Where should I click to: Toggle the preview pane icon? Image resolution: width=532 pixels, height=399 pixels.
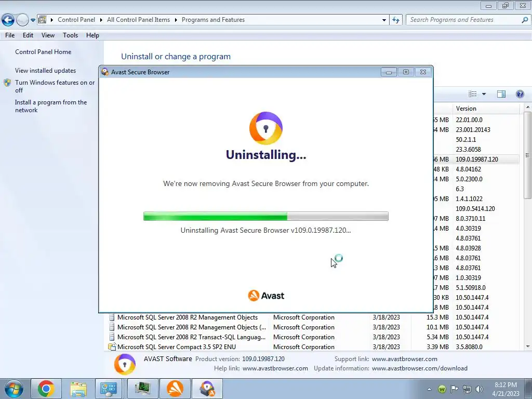[x=501, y=94]
